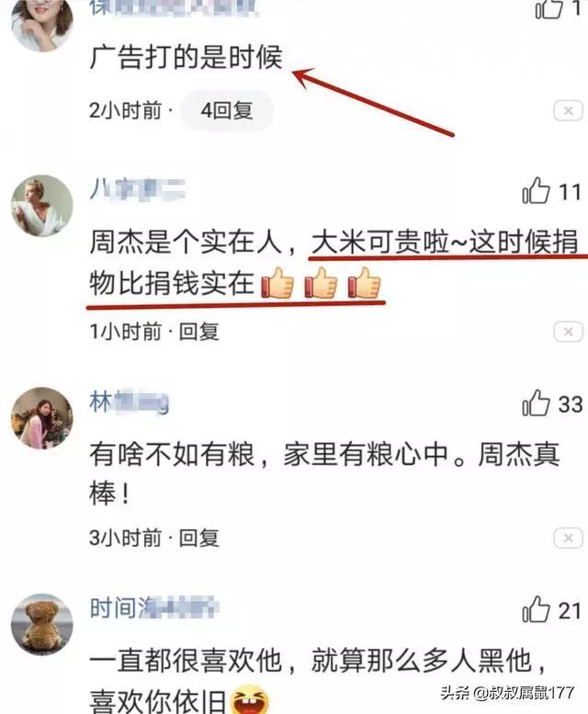Open the avatar of user starting with 八
The width and height of the screenshot is (588, 714).
42,206
